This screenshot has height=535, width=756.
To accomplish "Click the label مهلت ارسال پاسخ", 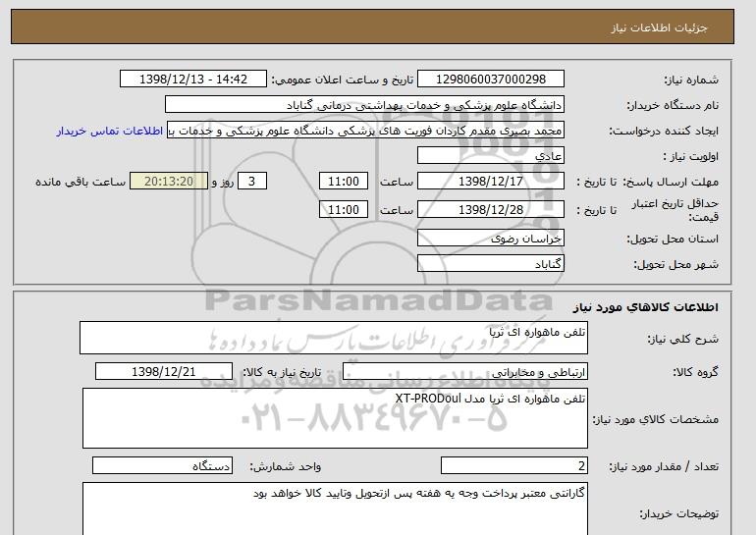I will (672, 182).
